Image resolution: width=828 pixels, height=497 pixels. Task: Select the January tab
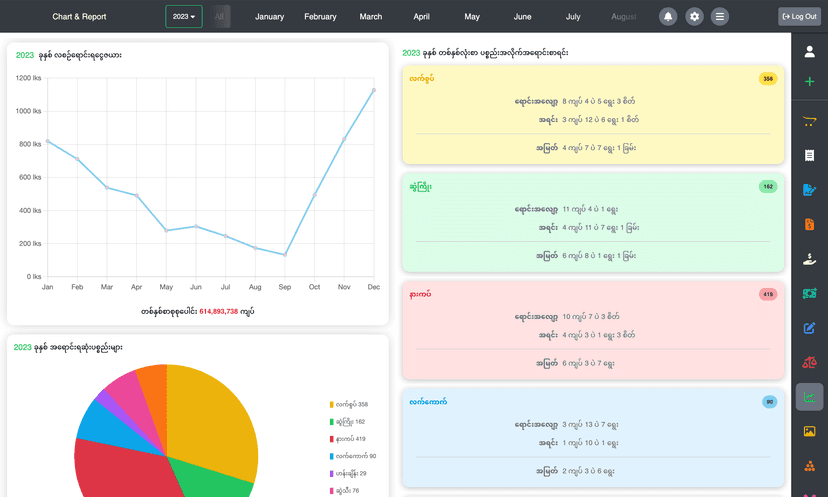[269, 16]
